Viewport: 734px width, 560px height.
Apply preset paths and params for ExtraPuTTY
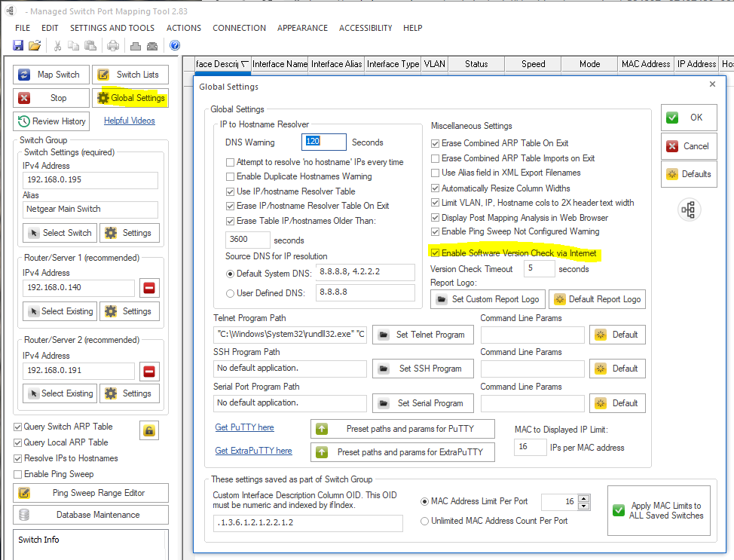[x=402, y=452]
